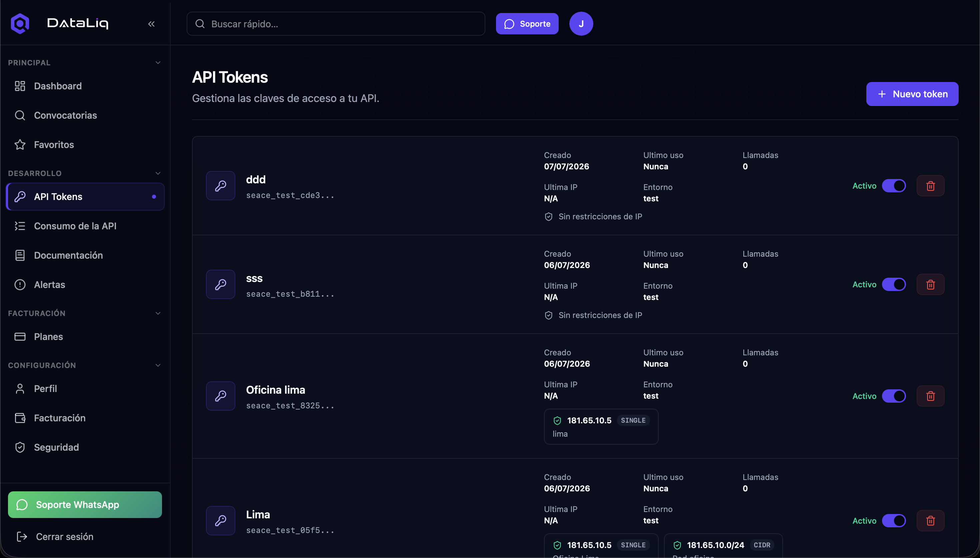Click token key text seace_test_cde3...
This screenshot has height=558, width=980.
[x=290, y=195]
